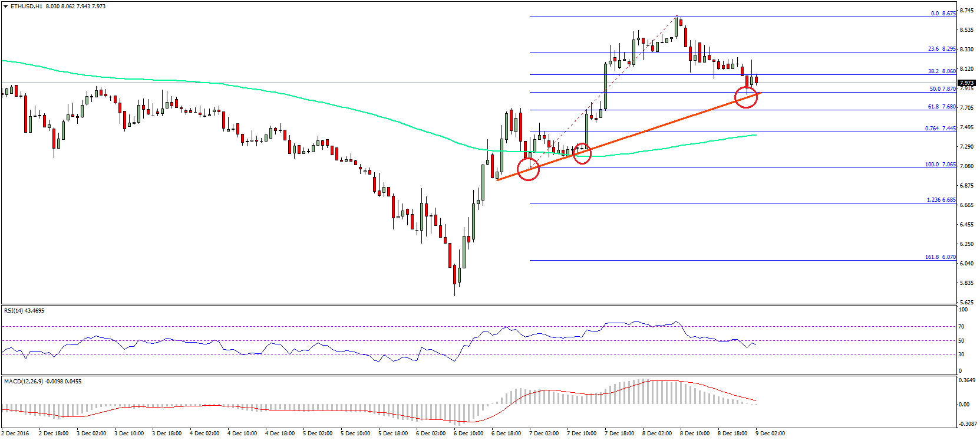This screenshot has height=440, width=980.
Task: Click the 70 level on RSI scale
Action: click(x=962, y=327)
